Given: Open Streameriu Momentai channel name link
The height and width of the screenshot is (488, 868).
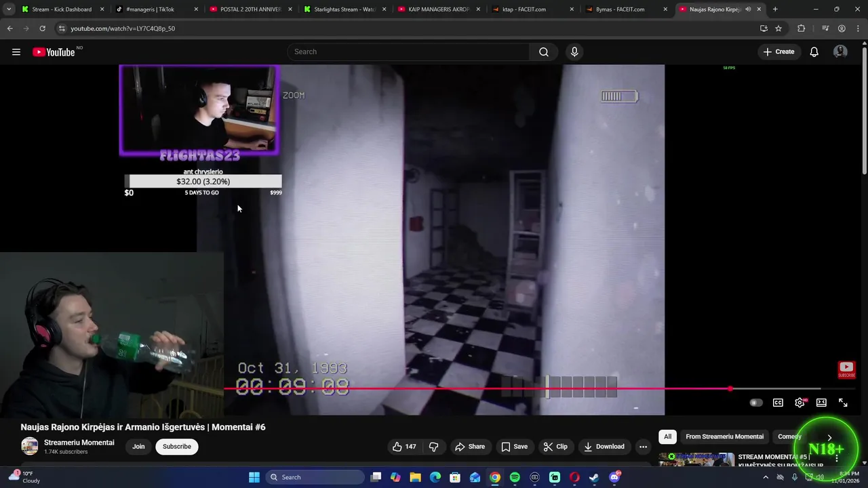Looking at the screenshot, I should pos(79,443).
